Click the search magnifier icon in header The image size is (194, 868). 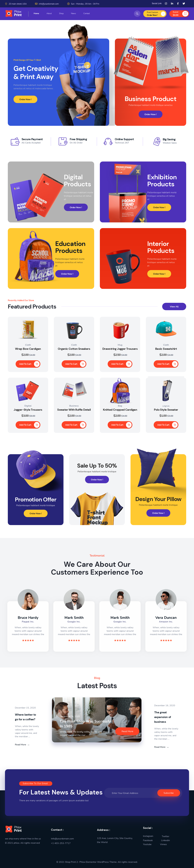[x=137, y=14]
